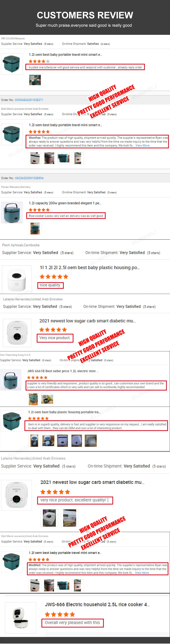The width and height of the screenshot is (170, 644).
Task: View first review photo under Dior Chan's review
Action: point(33,399)
